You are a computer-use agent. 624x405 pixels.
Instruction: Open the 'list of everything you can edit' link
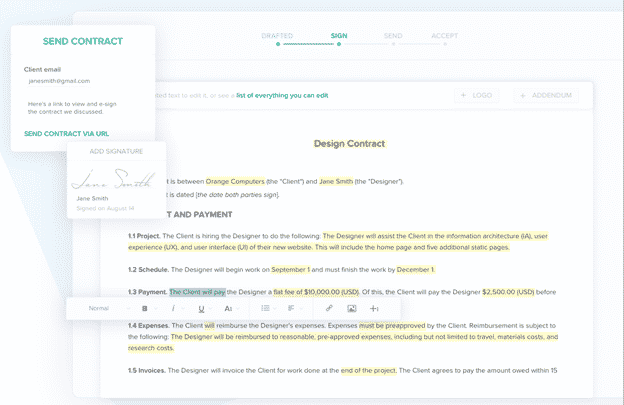pyautogui.click(x=282, y=95)
